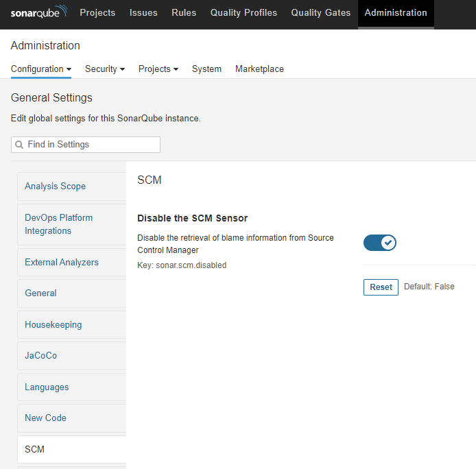Navigate to Quality Profiles
This screenshot has height=469, width=476.
[x=243, y=12]
